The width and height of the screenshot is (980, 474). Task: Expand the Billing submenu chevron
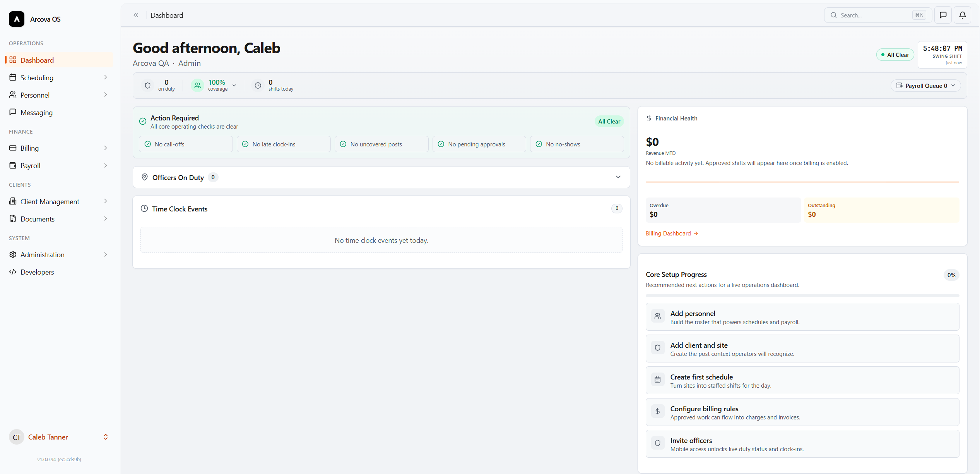tap(106, 148)
